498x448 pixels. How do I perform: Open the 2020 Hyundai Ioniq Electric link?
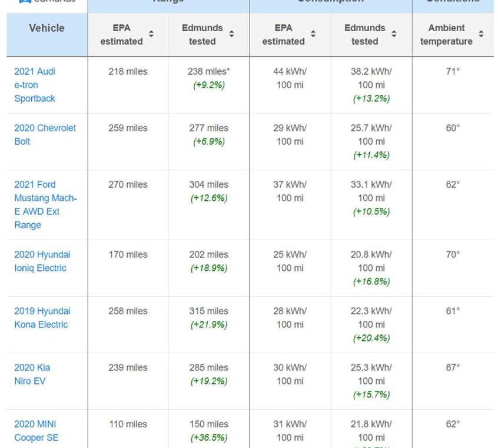(42, 261)
